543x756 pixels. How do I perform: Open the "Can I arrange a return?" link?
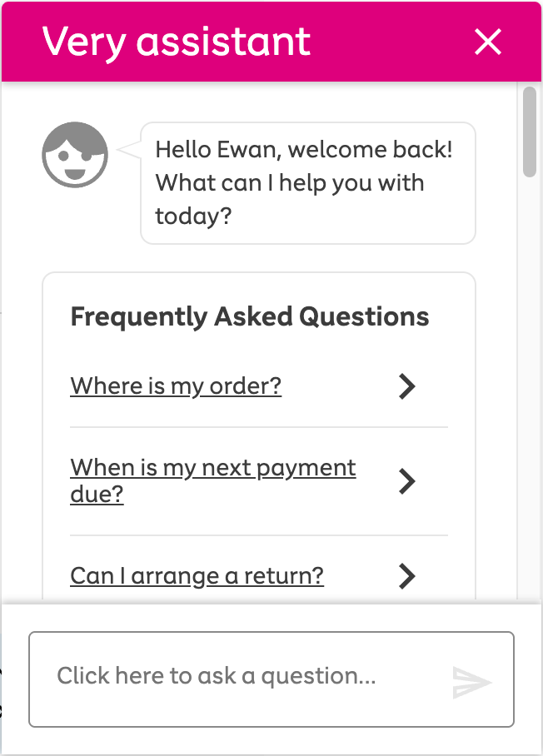[x=197, y=575]
